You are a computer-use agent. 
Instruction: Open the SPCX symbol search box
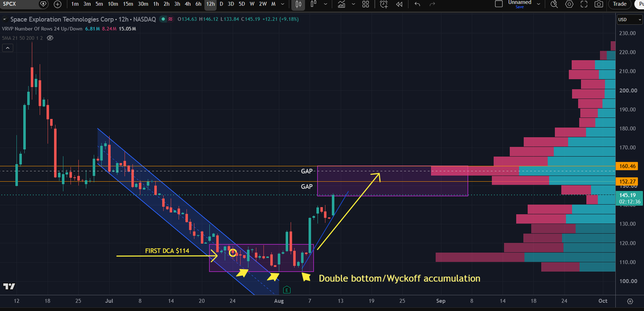tap(19, 4)
